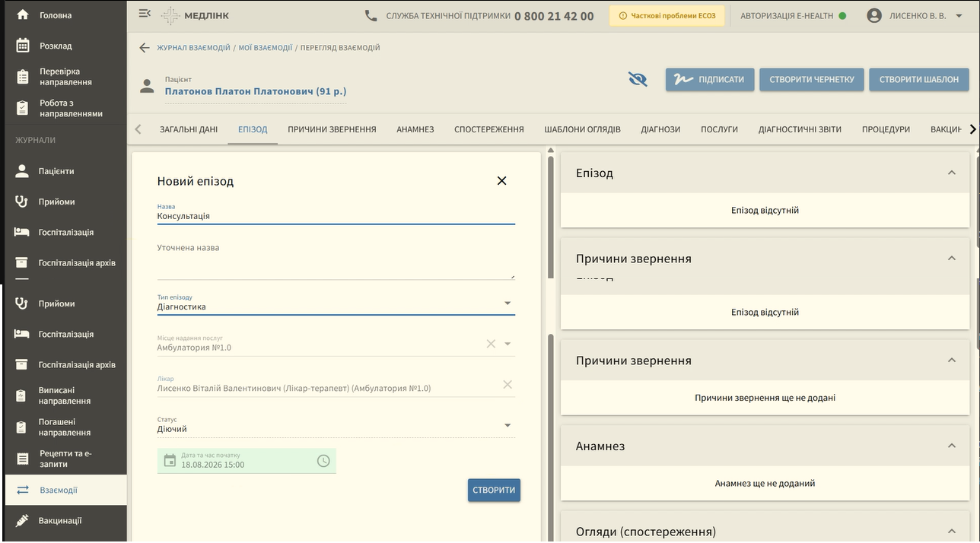The width and height of the screenshot is (980, 543).
Task: Click the form panel vertical scrollbar
Action: [551, 216]
